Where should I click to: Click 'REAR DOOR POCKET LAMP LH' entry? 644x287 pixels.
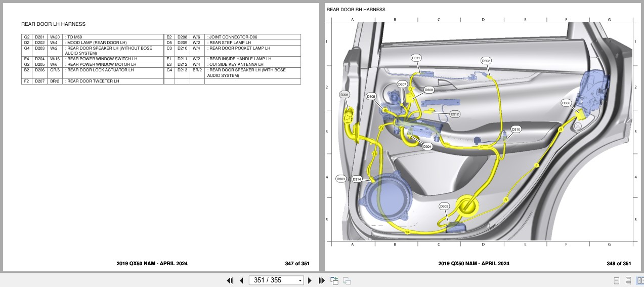[239, 48]
